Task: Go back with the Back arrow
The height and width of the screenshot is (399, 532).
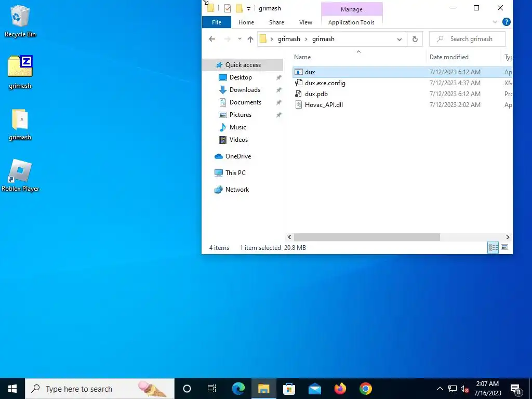Action: pyautogui.click(x=212, y=39)
